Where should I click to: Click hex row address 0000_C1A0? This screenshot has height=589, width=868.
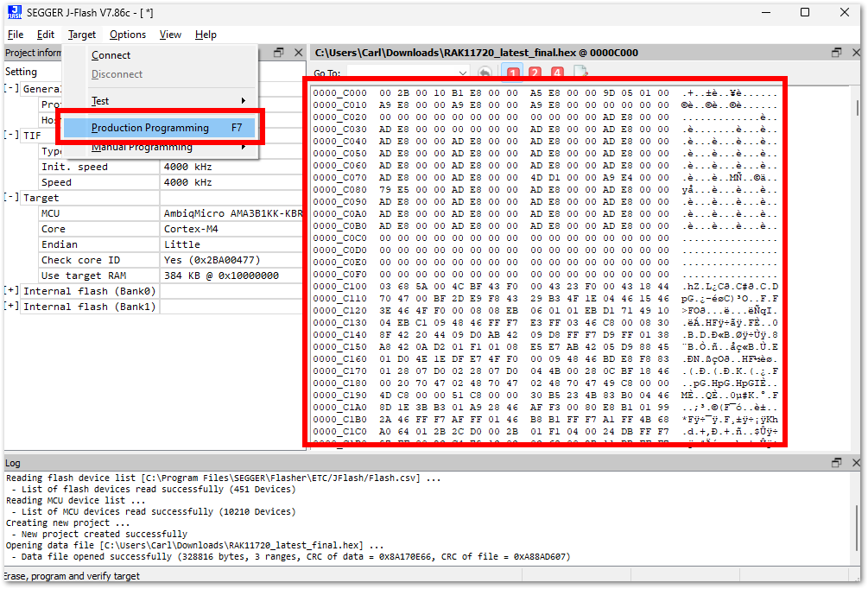[340, 408]
